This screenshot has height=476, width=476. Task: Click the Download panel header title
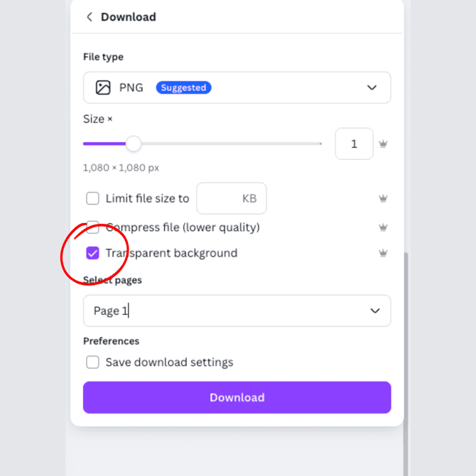pos(129,17)
